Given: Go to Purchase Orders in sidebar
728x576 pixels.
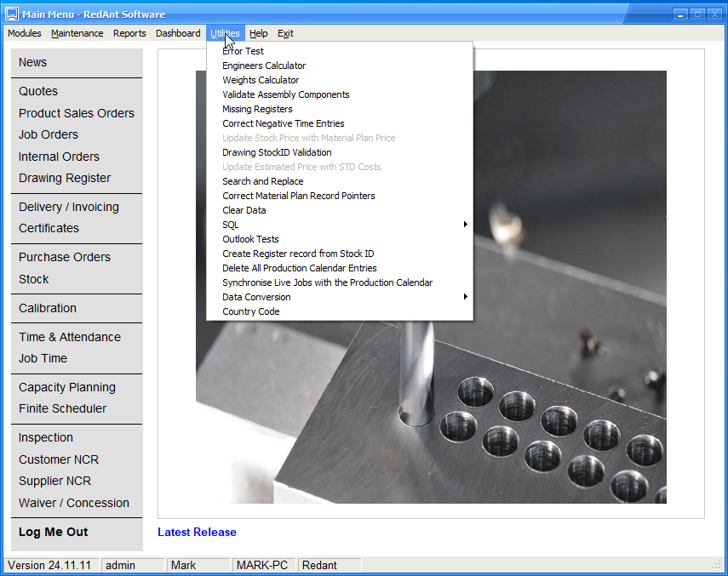Looking at the screenshot, I should pos(65,257).
